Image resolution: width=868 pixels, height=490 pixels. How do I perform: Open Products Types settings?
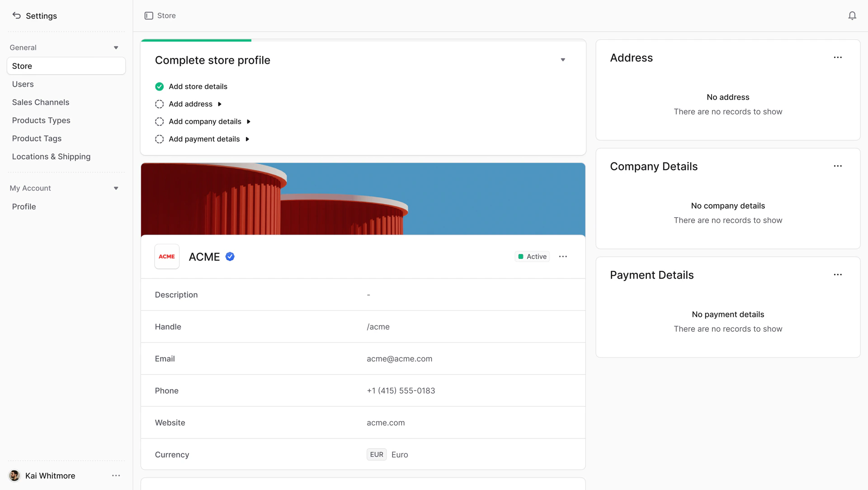(x=66, y=120)
